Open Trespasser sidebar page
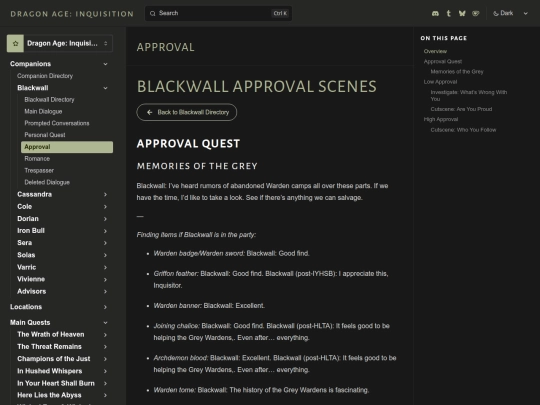Viewport: 540px width, 405px height. tap(39, 170)
